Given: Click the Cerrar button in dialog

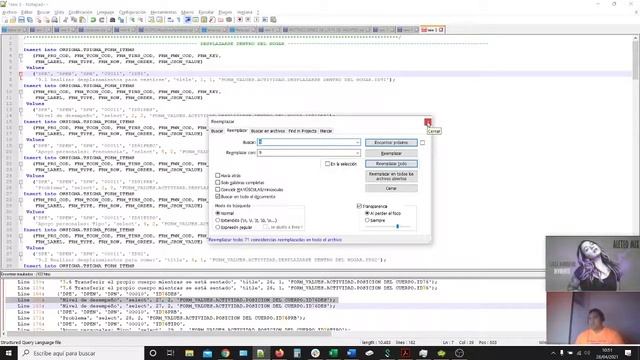Looking at the screenshot, I should coord(391,188).
